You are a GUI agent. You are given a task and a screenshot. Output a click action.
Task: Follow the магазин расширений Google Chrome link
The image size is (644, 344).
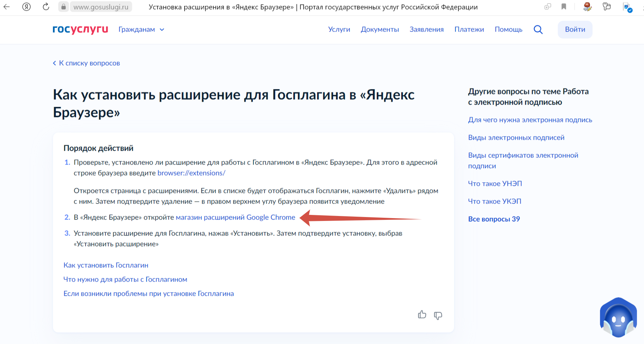(x=235, y=217)
